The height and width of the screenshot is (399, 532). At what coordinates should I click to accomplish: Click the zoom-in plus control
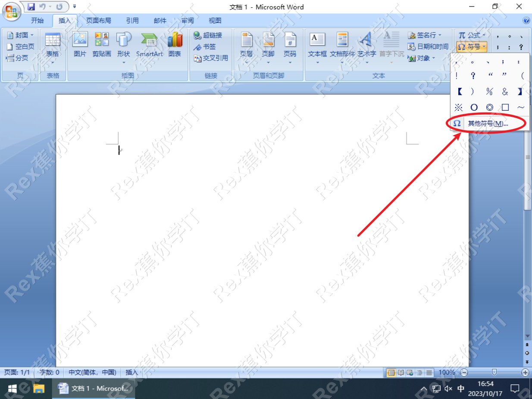(x=526, y=372)
